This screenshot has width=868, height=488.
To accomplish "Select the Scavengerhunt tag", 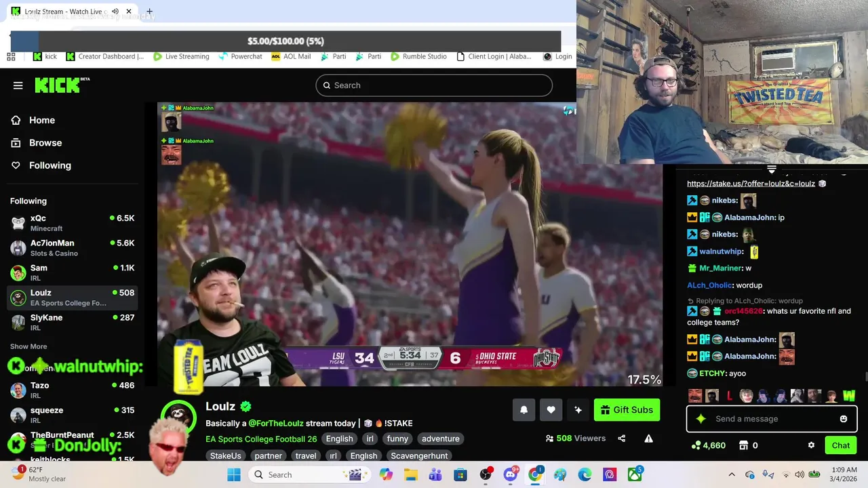I will pyautogui.click(x=419, y=455).
